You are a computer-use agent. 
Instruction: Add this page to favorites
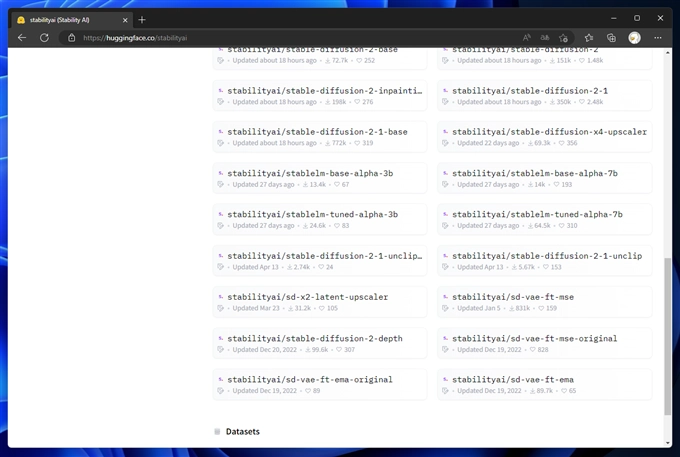point(563,38)
